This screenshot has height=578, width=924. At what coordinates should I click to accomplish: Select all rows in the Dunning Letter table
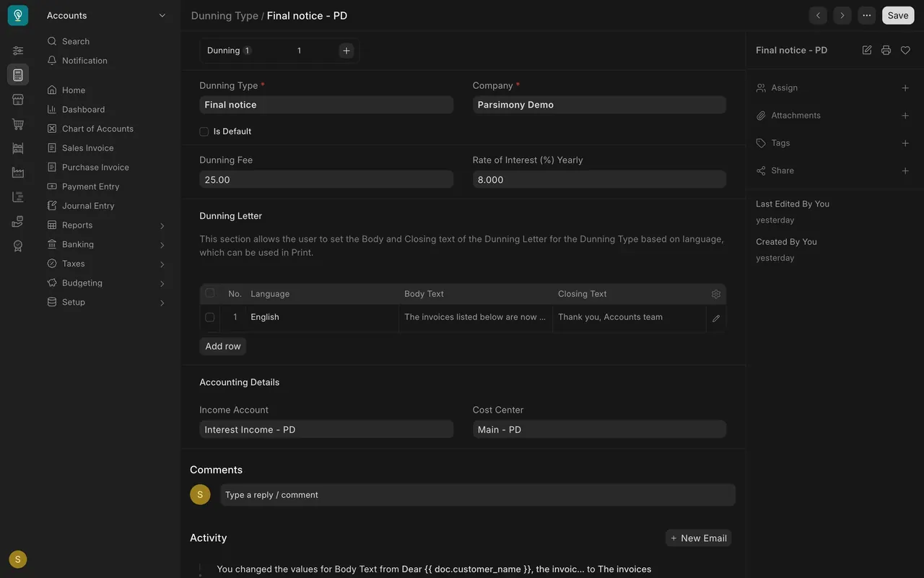(x=210, y=293)
